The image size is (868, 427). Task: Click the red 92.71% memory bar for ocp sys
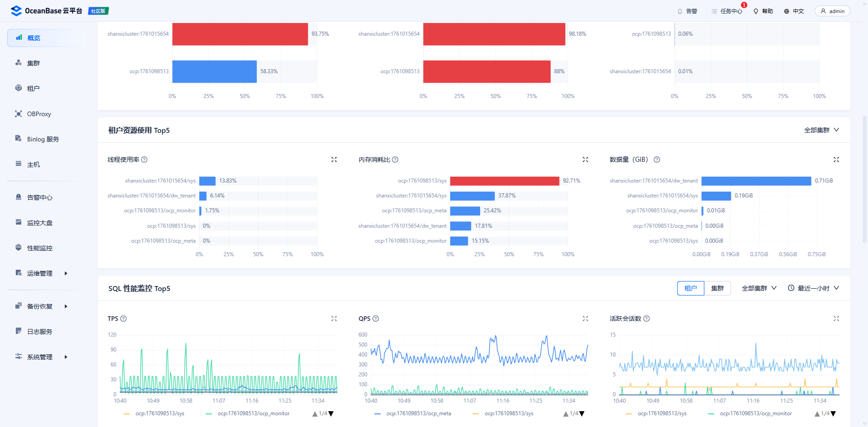pos(505,181)
